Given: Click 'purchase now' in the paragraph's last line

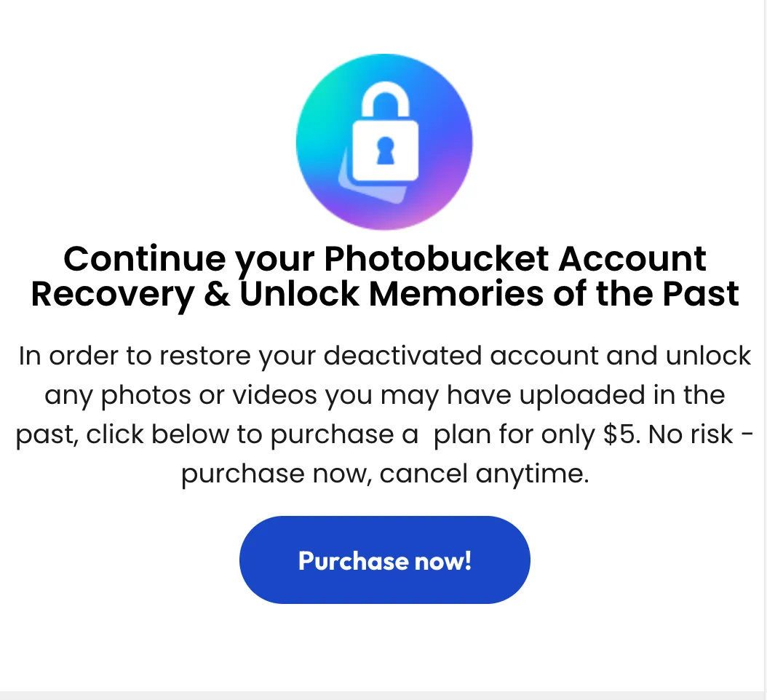Looking at the screenshot, I should tap(277, 474).
